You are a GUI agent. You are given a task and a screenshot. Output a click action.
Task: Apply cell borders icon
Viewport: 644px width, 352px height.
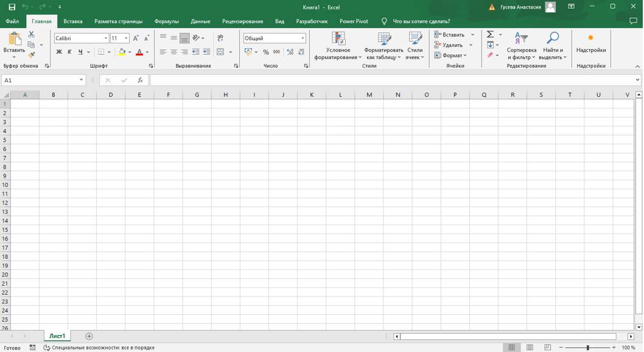click(101, 52)
